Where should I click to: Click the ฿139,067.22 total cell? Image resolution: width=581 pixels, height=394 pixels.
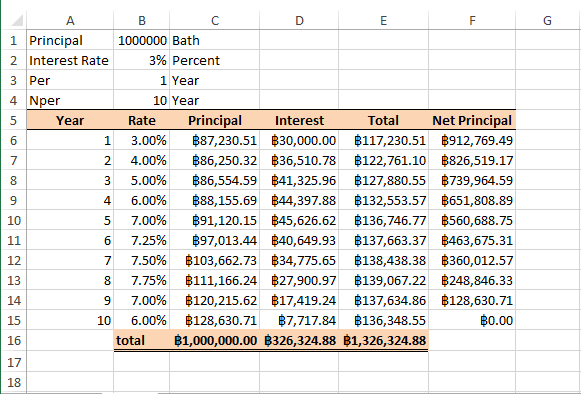[384, 280]
